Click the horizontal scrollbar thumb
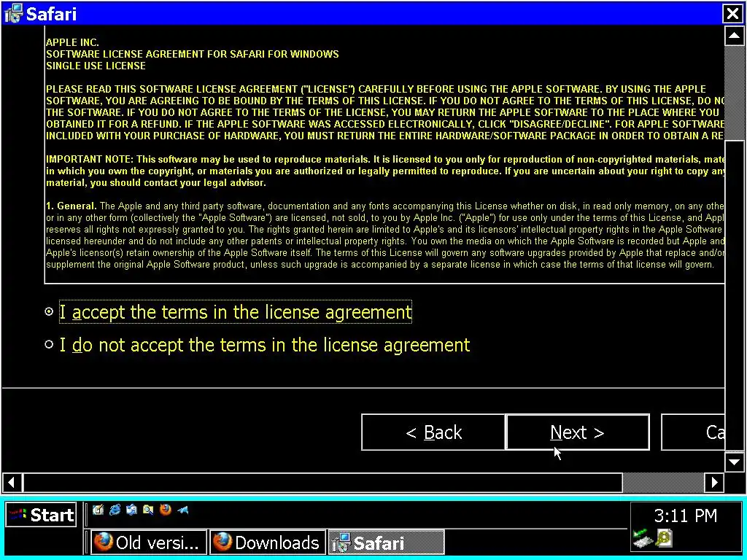Image resolution: width=747 pixels, height=560 pixels. [322, 483]
